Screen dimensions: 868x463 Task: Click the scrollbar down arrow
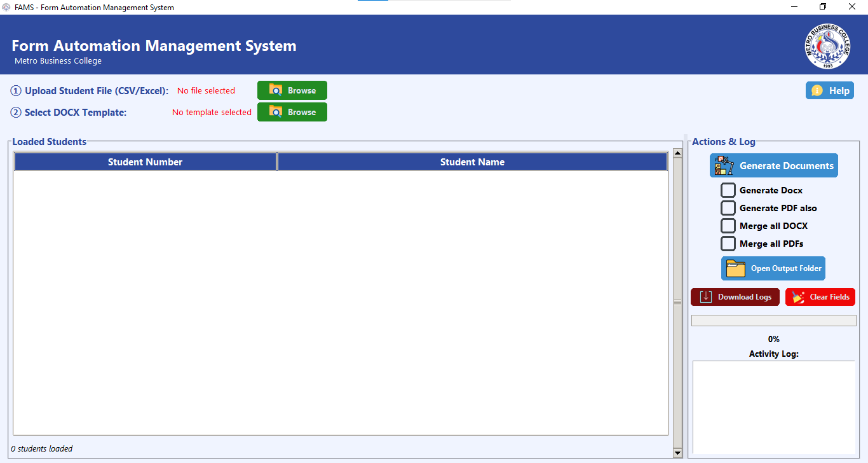[677, 452]
